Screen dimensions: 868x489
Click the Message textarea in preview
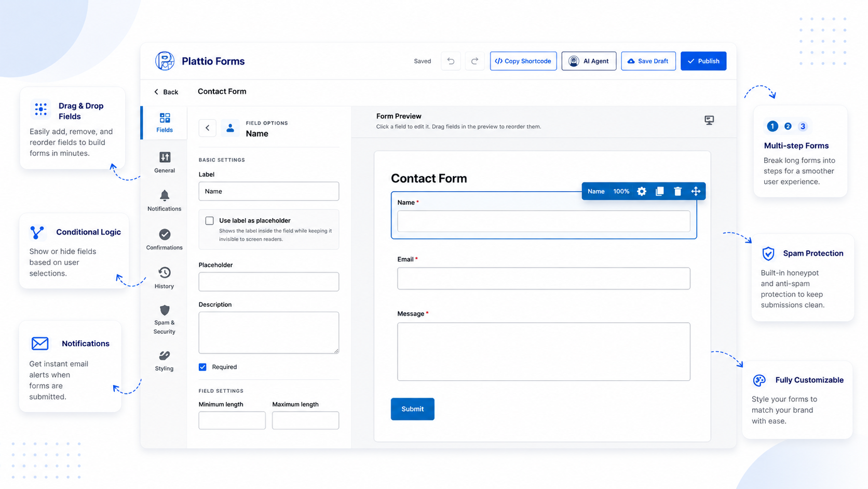click(x=544, y=352)
